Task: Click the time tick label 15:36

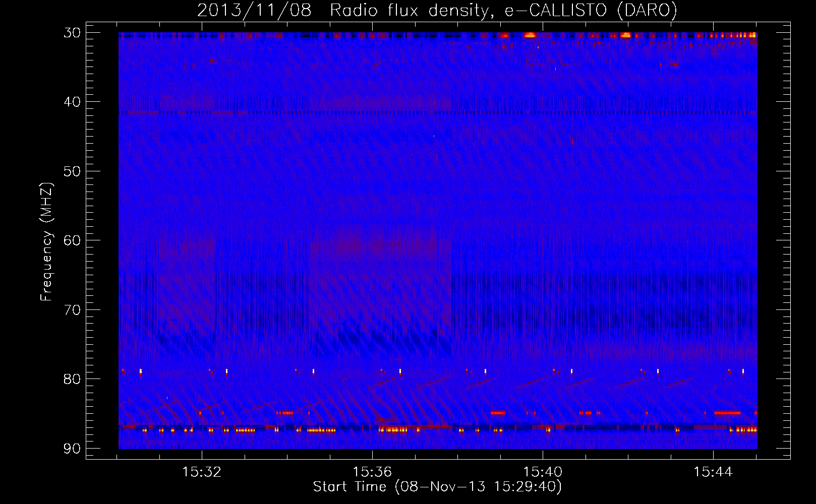Action: 372,472
